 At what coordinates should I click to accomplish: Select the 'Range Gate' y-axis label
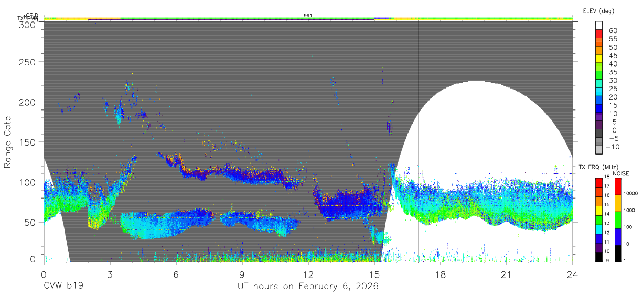[x=8, y=142]
